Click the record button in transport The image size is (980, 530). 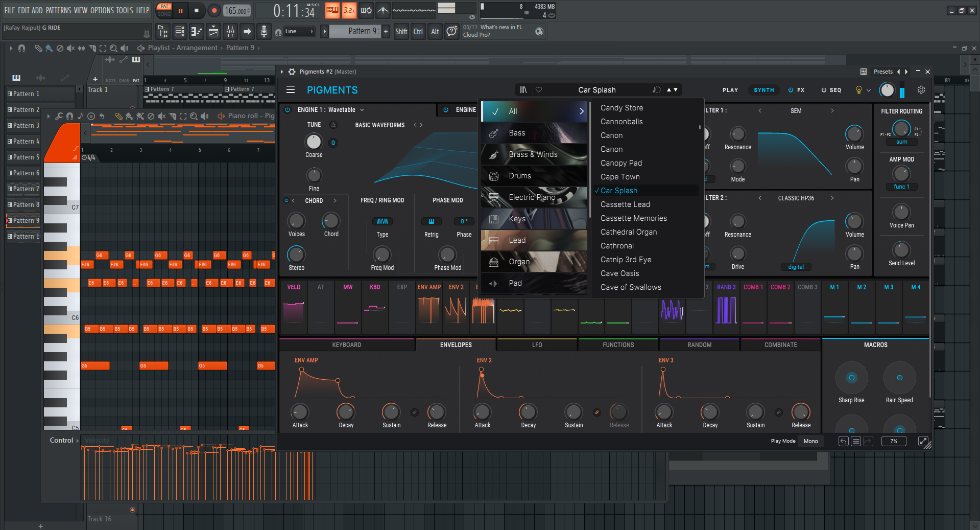pos(214,10)
